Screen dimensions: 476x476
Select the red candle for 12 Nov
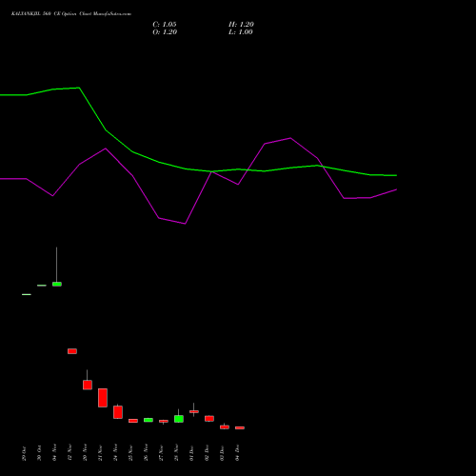[72, 351]
